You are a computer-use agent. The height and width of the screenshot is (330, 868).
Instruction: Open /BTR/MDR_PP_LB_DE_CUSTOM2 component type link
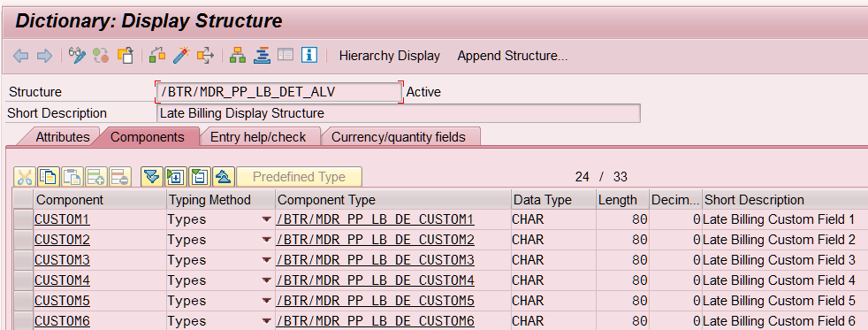tap(376, 241)
